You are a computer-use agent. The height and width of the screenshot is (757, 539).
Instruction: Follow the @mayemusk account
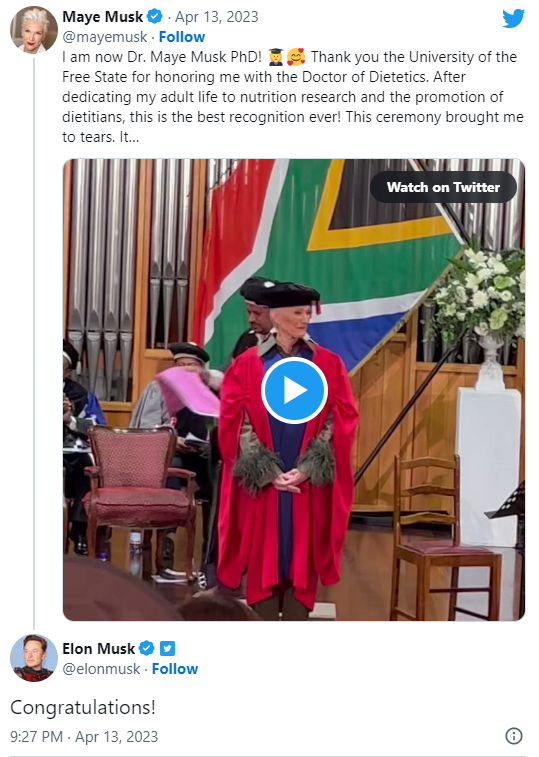click(182, 37)
